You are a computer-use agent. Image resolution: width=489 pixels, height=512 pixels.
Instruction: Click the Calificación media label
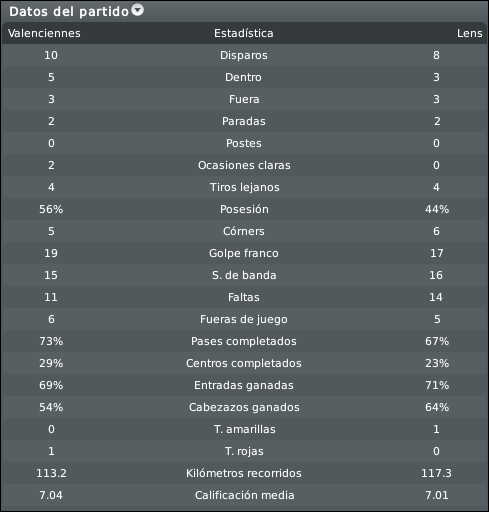[244, 495]
